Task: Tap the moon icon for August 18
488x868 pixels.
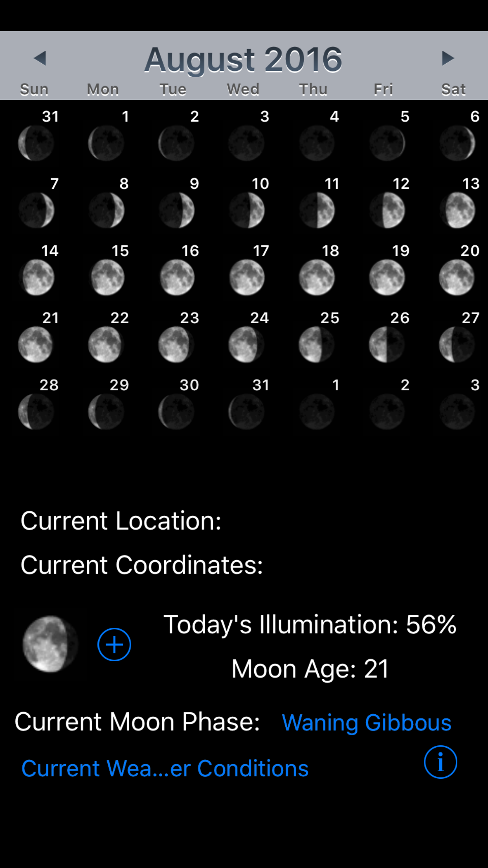Action: [317, 278]
